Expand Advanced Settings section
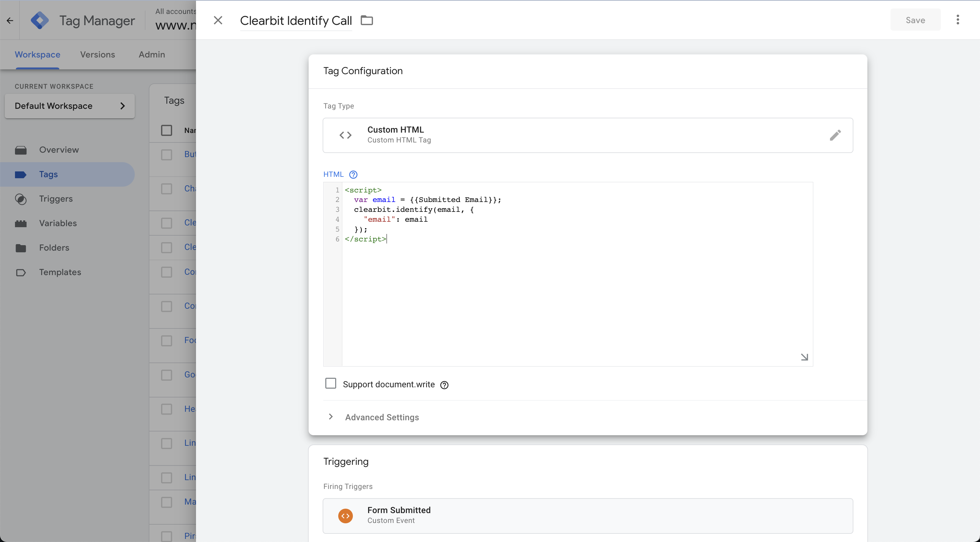This screenshot has width=980, height=542. pyautogui.click(x=382, y=417)
